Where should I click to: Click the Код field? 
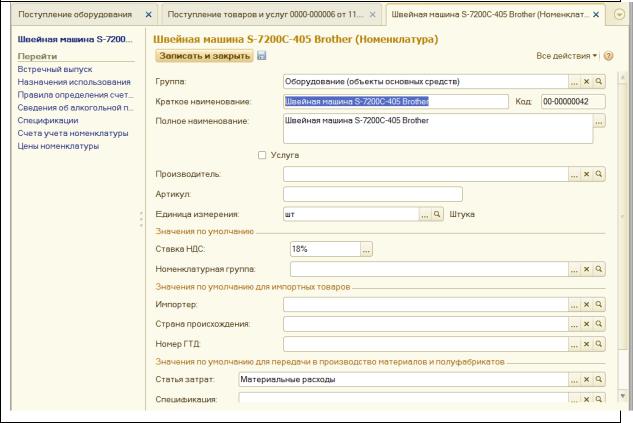pyautogui.click(x=573, y=102)
